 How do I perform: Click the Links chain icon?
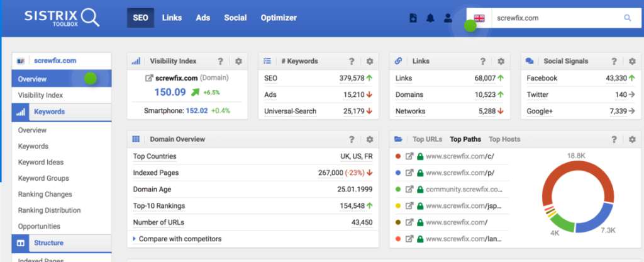tap(398, 61)
